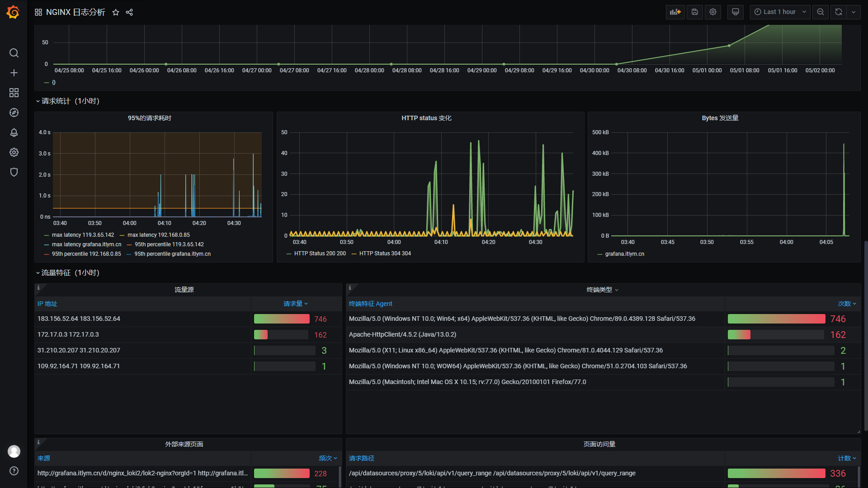Enable TV cycle view mode
This screenshot has width=868, height=488.
(x=735, y=12)
